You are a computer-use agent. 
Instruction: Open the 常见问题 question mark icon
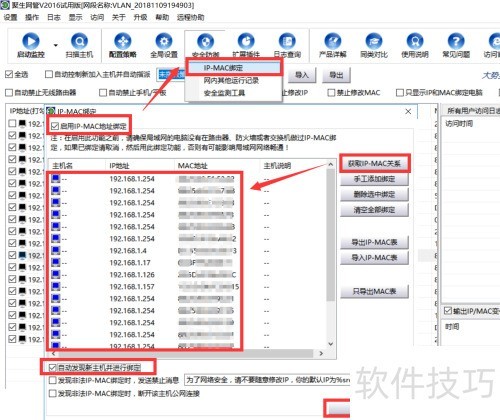click(456, 41)
